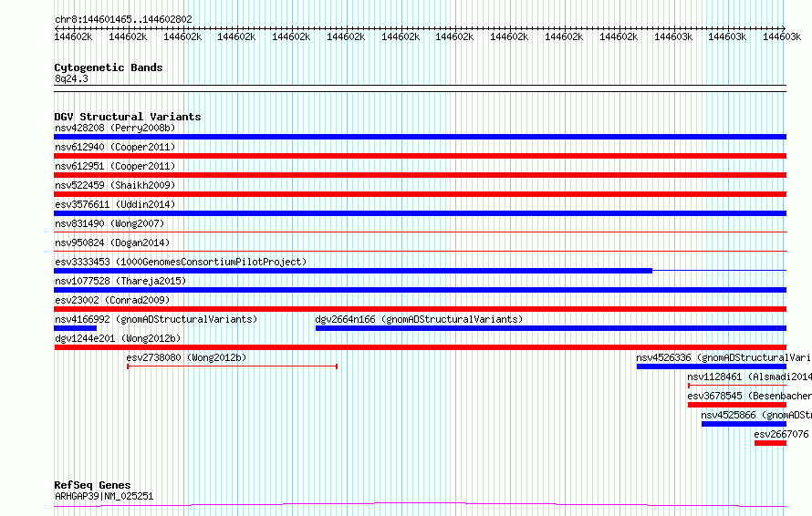The image size is (812, 516).
Task: Open variant nsv1128461 (Alsmadi2014) label
Action: [749, 377]
